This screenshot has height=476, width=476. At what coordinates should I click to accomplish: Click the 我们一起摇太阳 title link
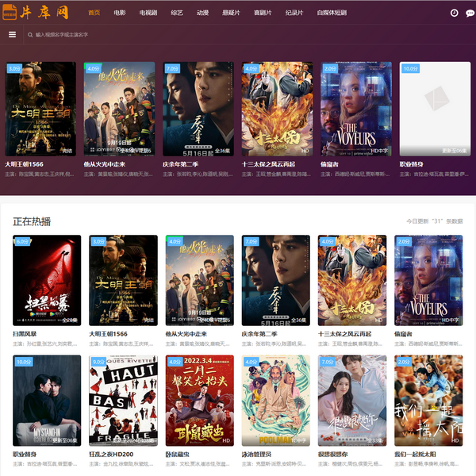(415, 454)
